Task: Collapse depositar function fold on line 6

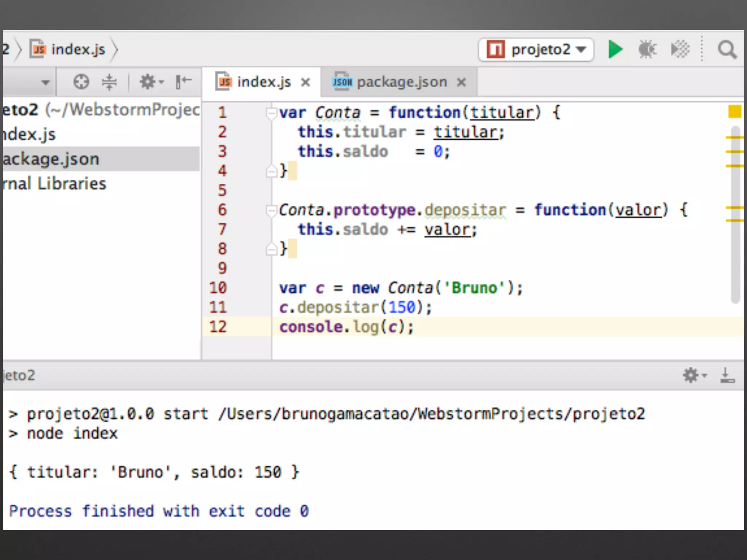Action: tap(271, 210)
